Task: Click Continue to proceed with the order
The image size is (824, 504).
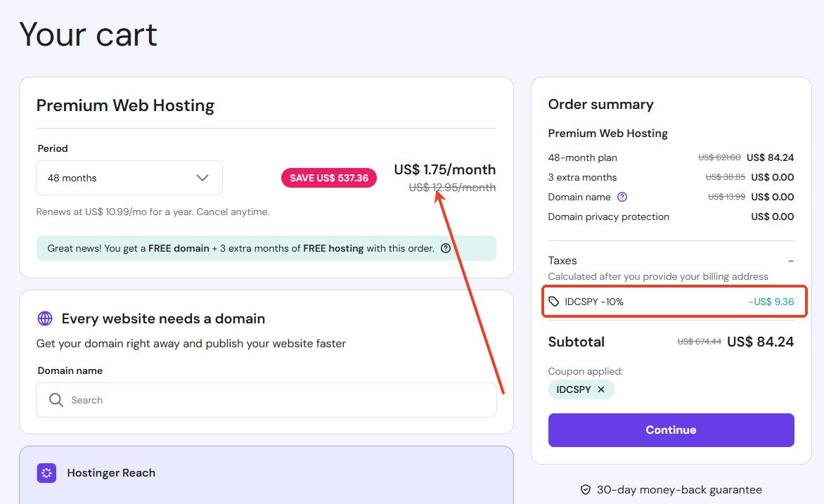Action: [x=671, y=429]
